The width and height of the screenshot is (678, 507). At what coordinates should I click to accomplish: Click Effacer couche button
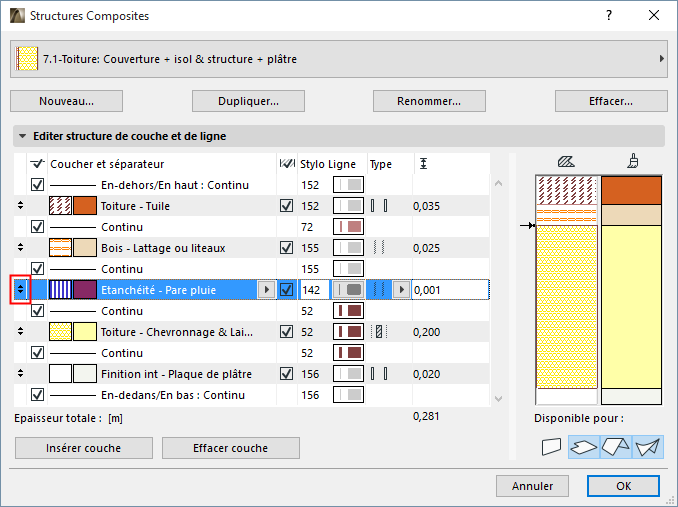click(230, 448)
